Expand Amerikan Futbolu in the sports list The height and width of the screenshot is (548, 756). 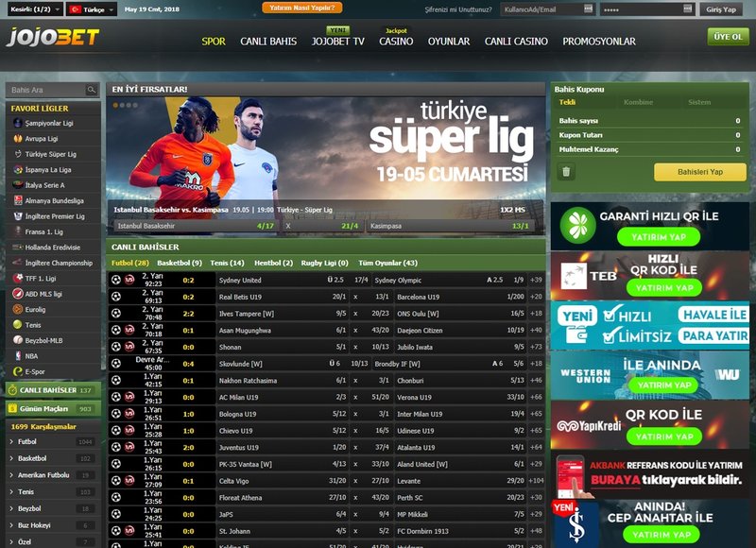click(11, 475)
